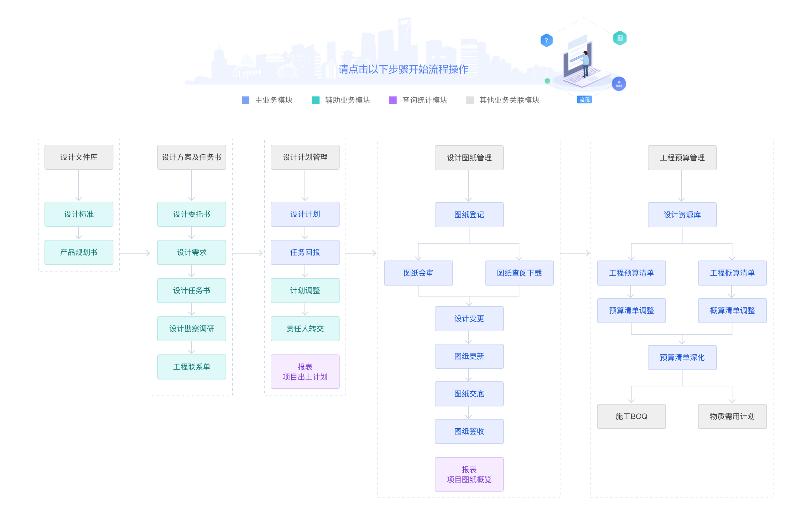Click the teal 辅助业务模块 legend swatch
812x511 pixels.
click(316, 100)
